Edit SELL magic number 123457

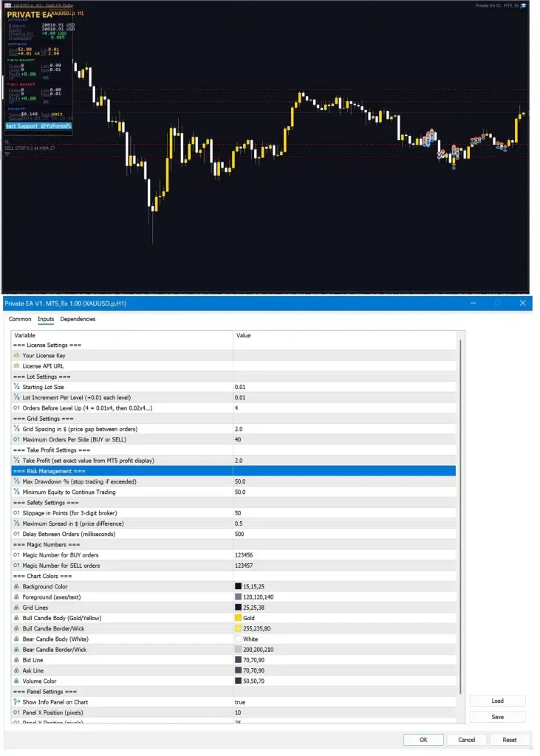[x=344, y=566]
